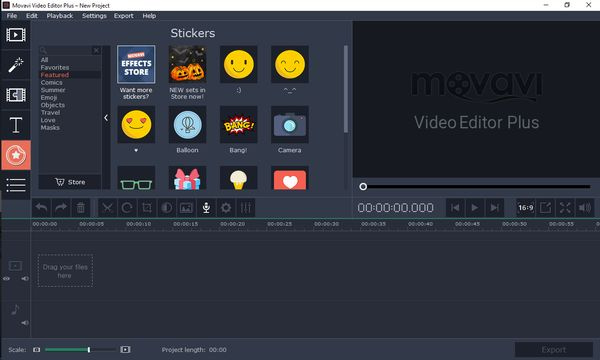This screenshot has height=360, width=600.
Task: Select the Love category
Action: point(48,120)
